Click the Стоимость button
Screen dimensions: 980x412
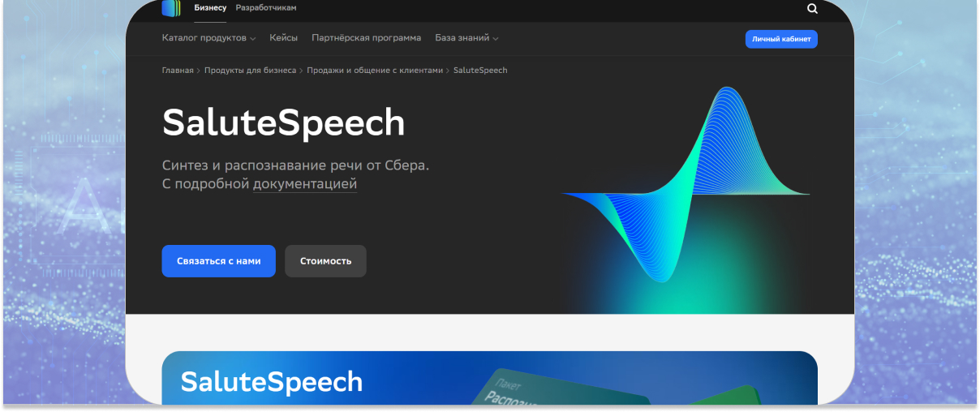click(325, 261)
